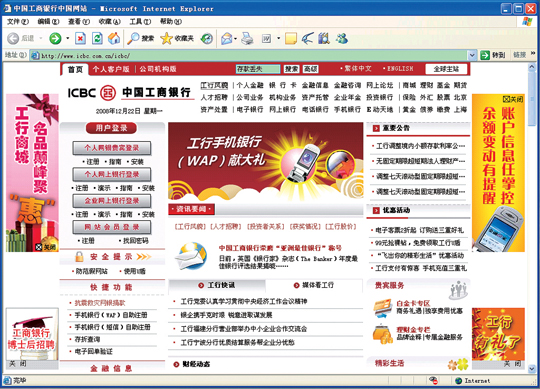This screenshot has width=540, height=389.
Task: Expand the address bar dropdown arrow
Action: point(472,55)
